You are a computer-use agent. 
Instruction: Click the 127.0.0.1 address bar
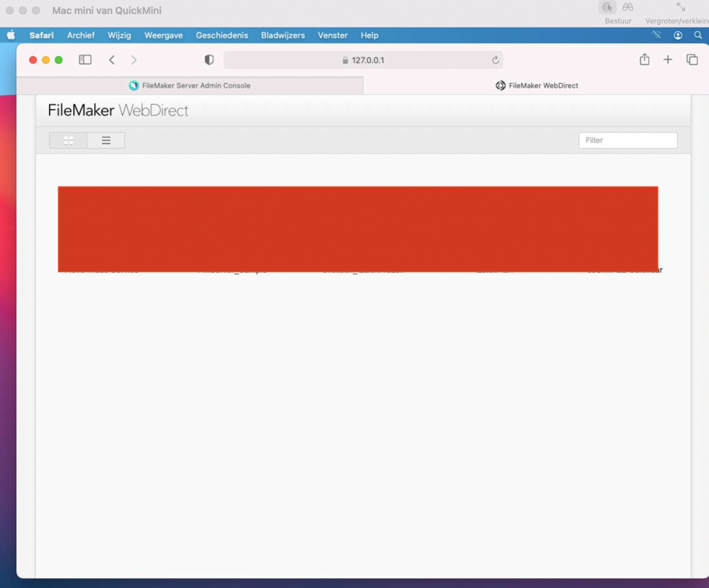363,60
